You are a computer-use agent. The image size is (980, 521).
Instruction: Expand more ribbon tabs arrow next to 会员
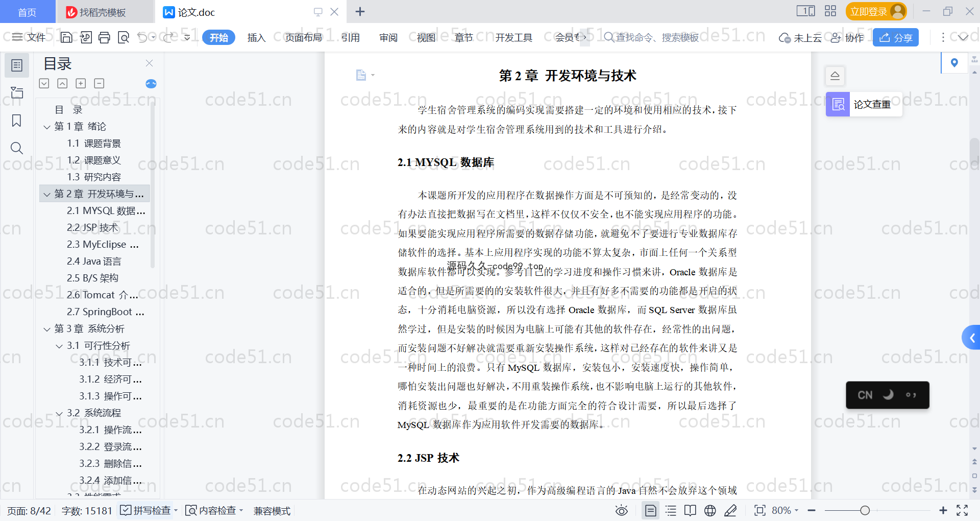(x=584, y=37)
